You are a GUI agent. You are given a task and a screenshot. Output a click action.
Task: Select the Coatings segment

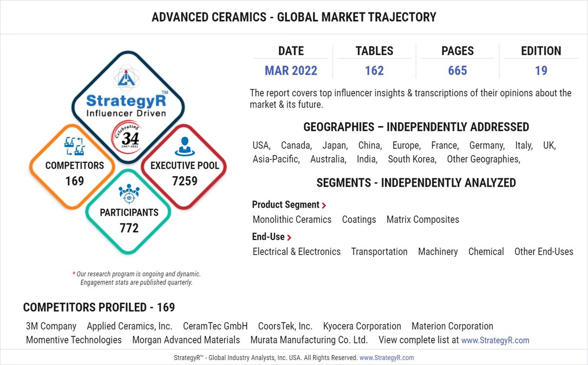pos(359,220)
